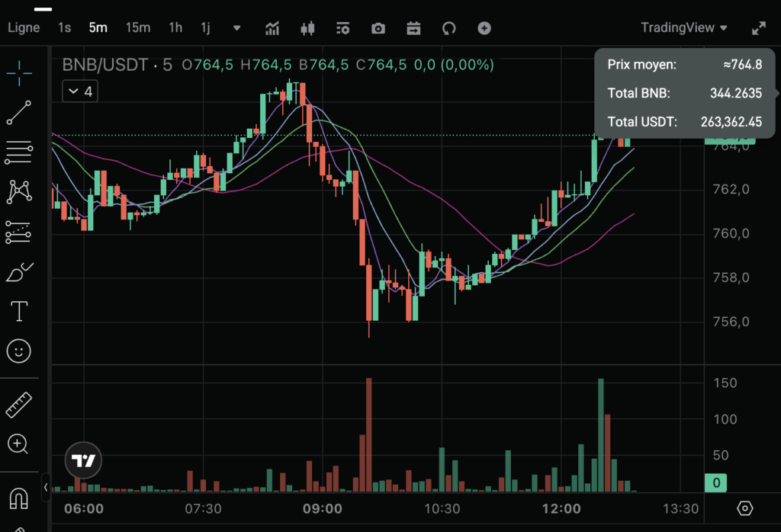Take a chart snapshot with the camera
This screenshot has height=532, width=781.
click(x=378, y=28)
